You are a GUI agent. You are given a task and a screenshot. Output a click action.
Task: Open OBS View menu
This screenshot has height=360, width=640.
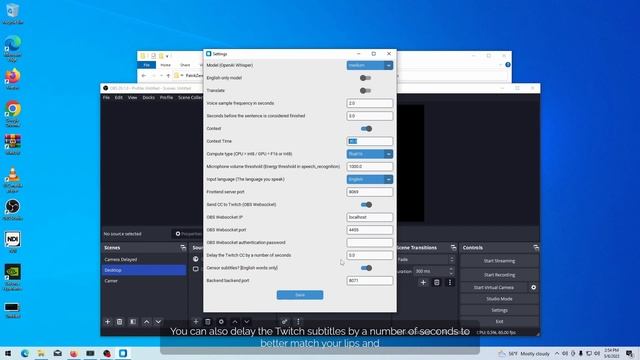coord(132,98)
